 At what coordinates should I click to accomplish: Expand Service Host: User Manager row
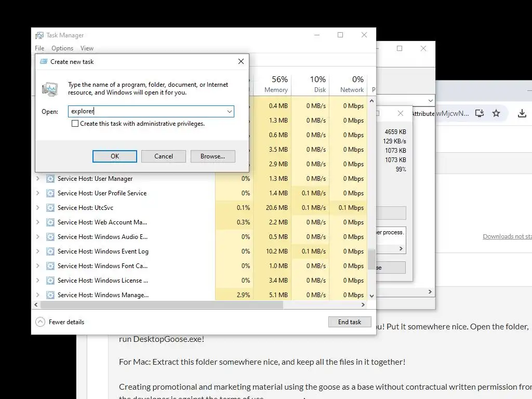pos(37,179)
